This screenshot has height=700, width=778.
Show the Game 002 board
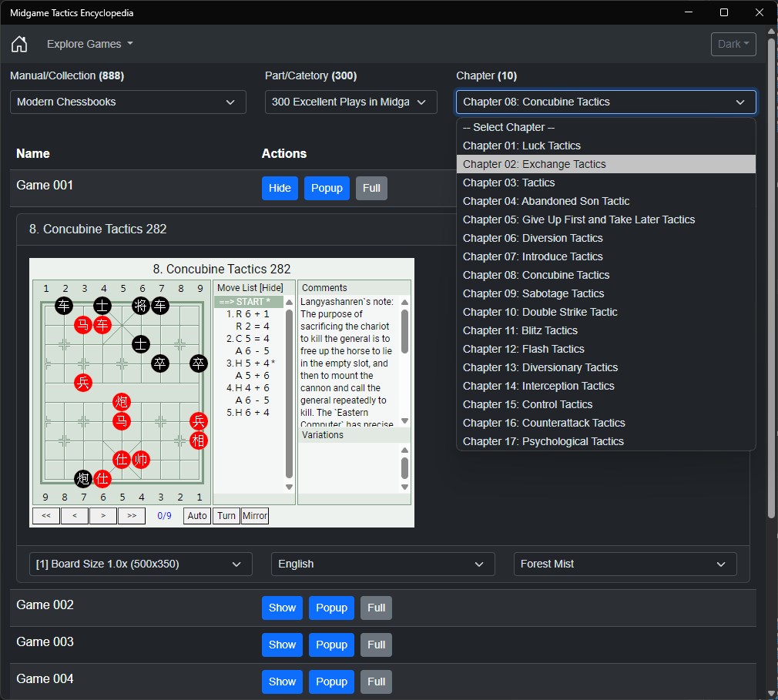pyautogui.click(x=283, y=608)
